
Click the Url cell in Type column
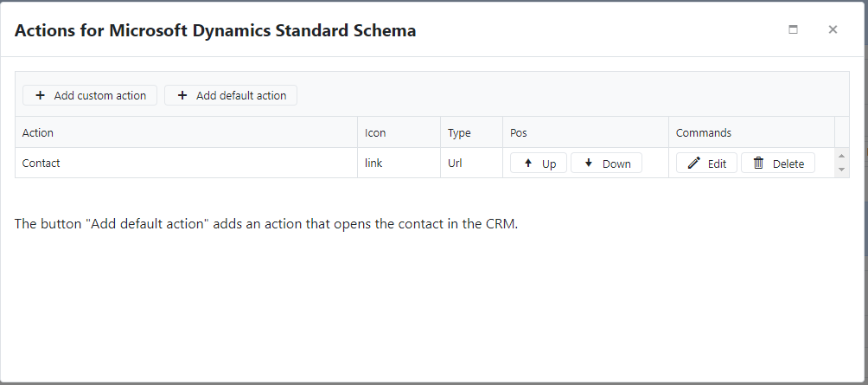[455, 163]
